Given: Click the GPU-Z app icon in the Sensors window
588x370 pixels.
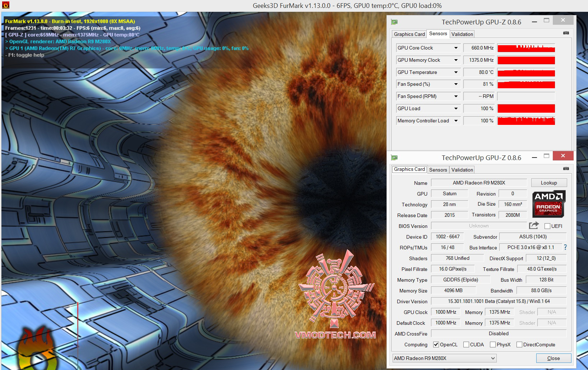Looking at the screenshot, I should [x=394, y=22].
